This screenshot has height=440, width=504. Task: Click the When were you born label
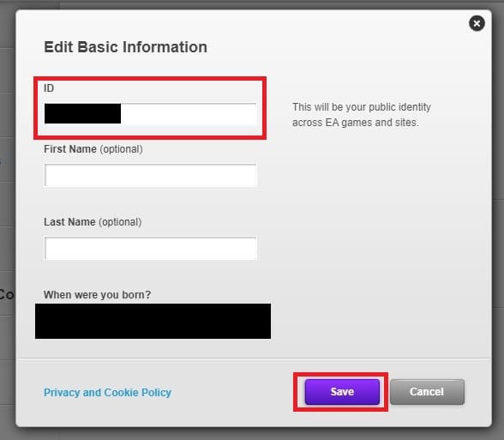(97, 295)
